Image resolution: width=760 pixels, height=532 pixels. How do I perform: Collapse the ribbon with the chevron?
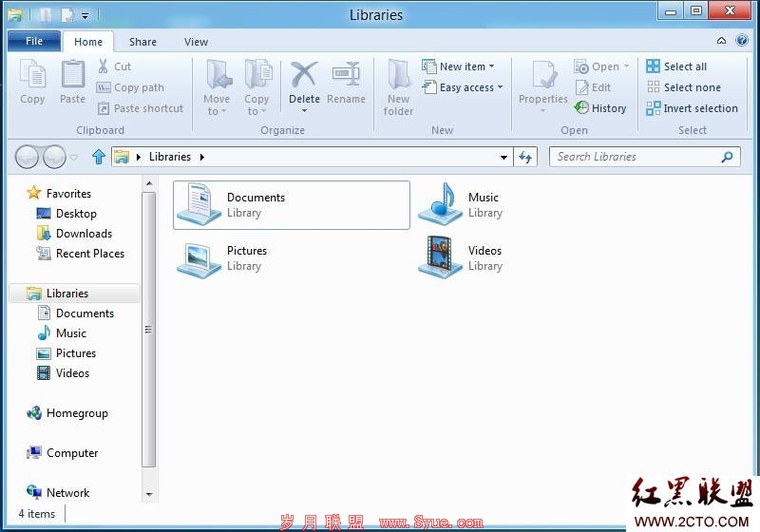click(722, 40)
